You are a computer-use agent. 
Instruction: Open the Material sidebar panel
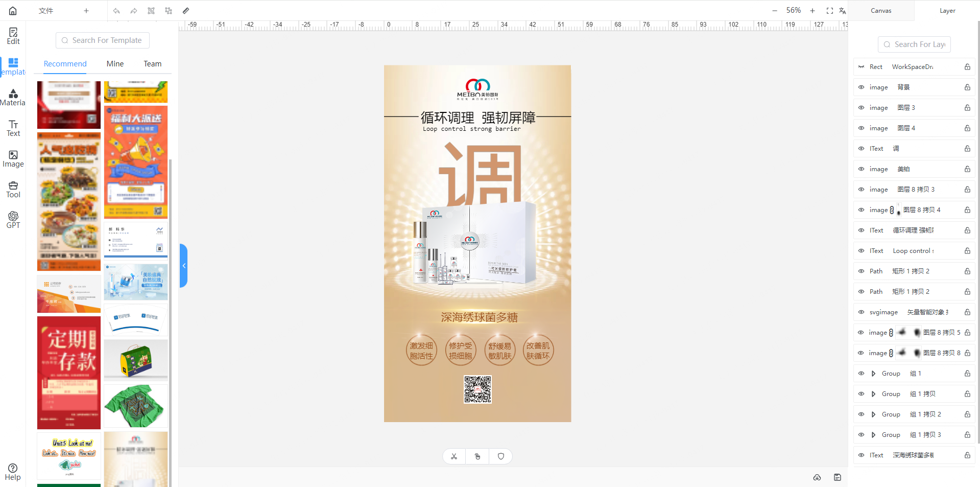click(13, 98)
